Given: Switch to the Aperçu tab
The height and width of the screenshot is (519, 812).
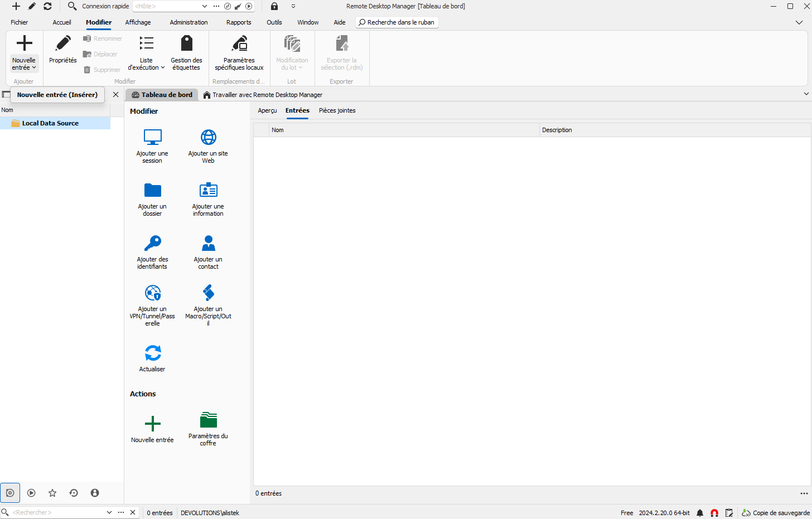Looking at the screenshot, I should tap(267, 110).
